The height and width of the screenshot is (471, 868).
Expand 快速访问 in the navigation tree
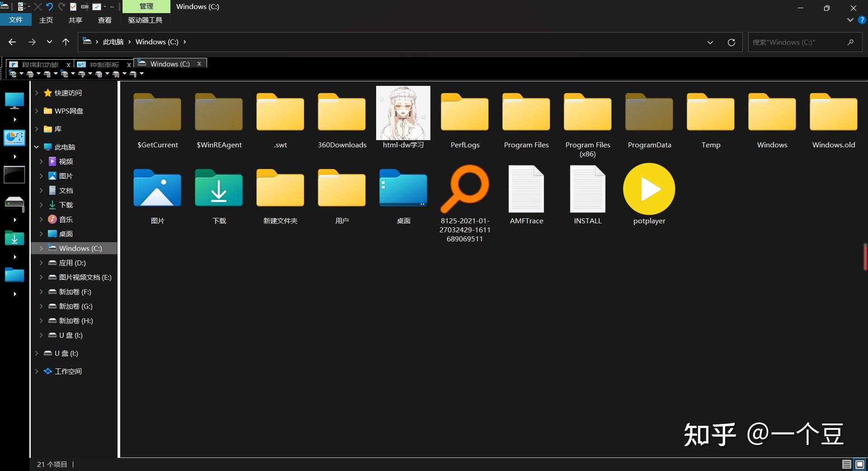[37, 93]
